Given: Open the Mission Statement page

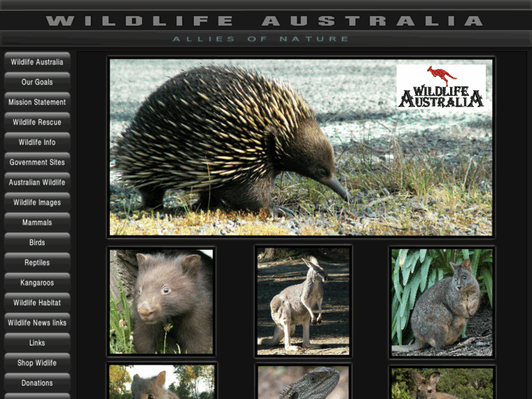Looking at the screenshot, I should point(37,102).
